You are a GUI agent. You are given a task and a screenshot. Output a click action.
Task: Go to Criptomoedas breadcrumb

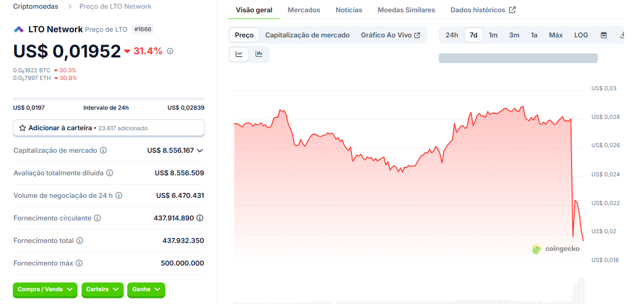[35, 7]
